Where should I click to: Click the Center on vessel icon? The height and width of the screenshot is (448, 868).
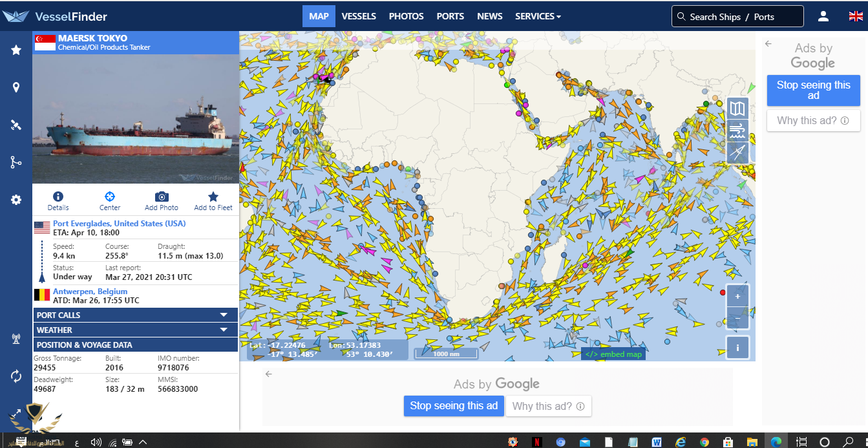[x=110, y=197]
